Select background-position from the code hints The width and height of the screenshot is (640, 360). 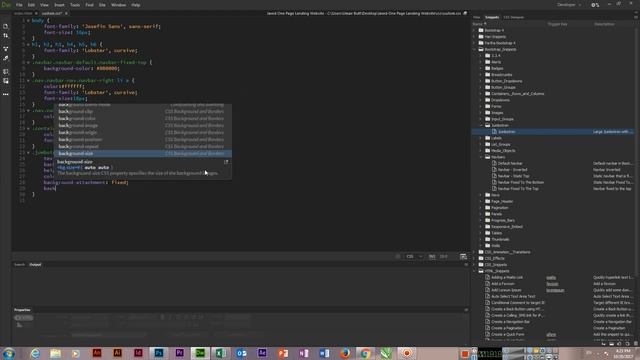pyautogui.click(x=143, y=139)
